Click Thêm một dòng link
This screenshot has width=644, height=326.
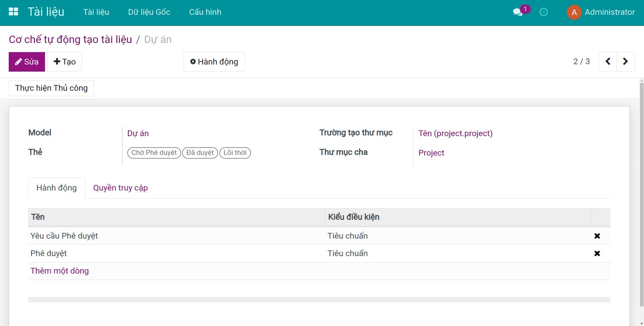[59, 271]
